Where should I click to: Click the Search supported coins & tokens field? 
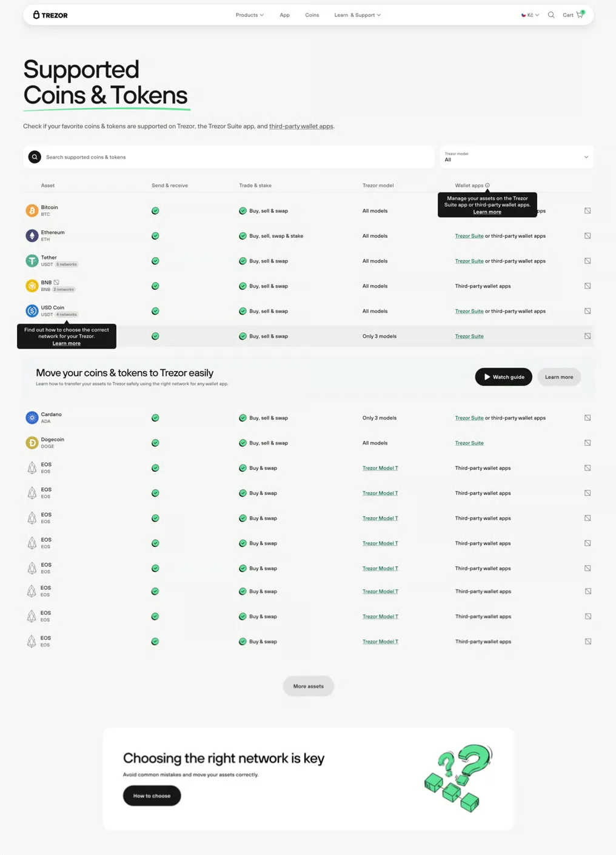click(x=229, y=157)
